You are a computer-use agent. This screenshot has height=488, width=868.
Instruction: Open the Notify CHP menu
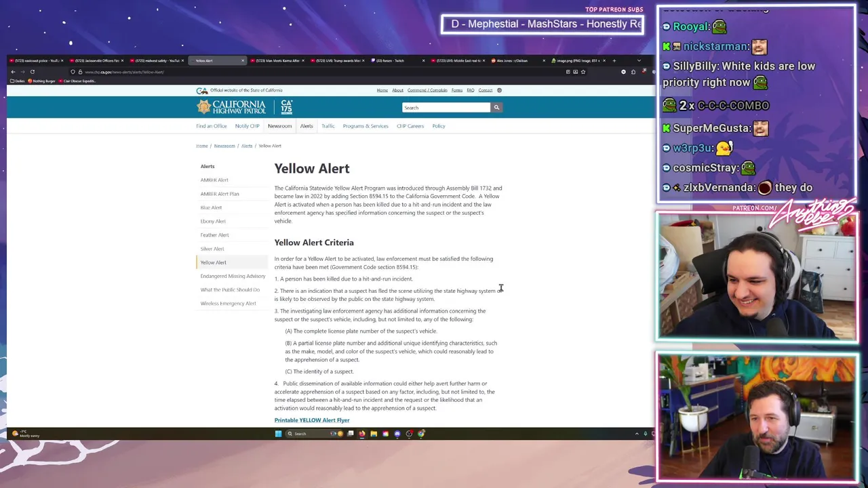[248, 126]
